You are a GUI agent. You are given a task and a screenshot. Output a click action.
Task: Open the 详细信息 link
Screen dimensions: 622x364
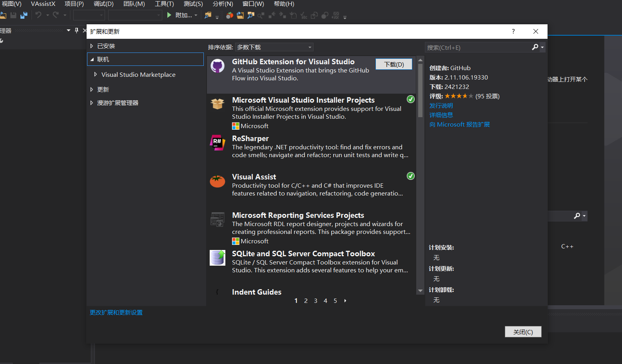441,115
